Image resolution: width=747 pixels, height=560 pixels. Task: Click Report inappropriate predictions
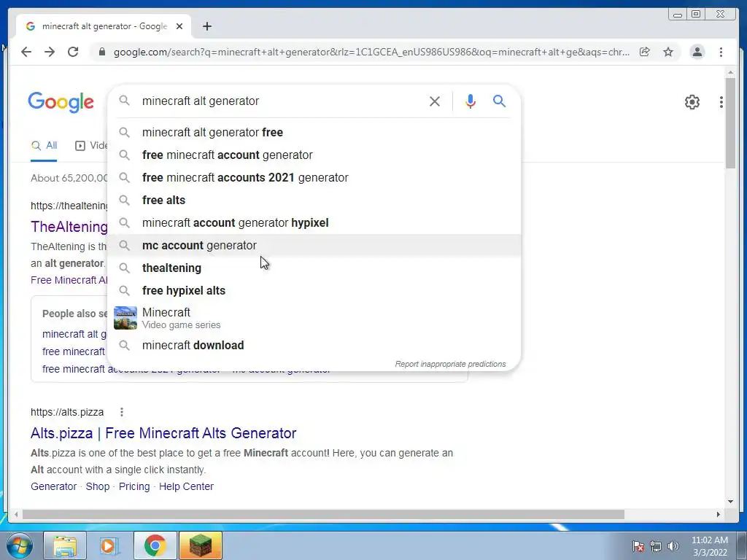(x=450, y=364)
